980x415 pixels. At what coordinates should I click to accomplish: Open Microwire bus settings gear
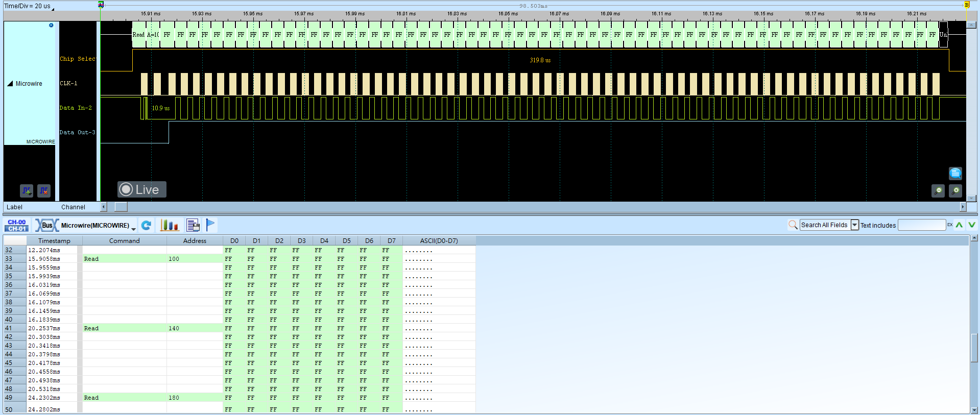[51, 25]
